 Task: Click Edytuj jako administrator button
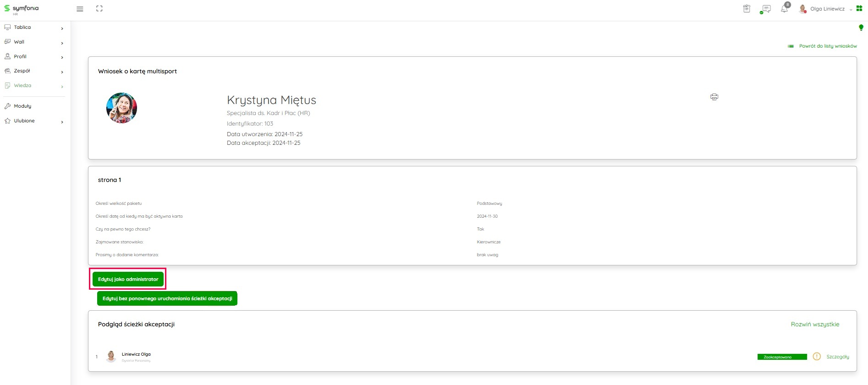[128, 279]
